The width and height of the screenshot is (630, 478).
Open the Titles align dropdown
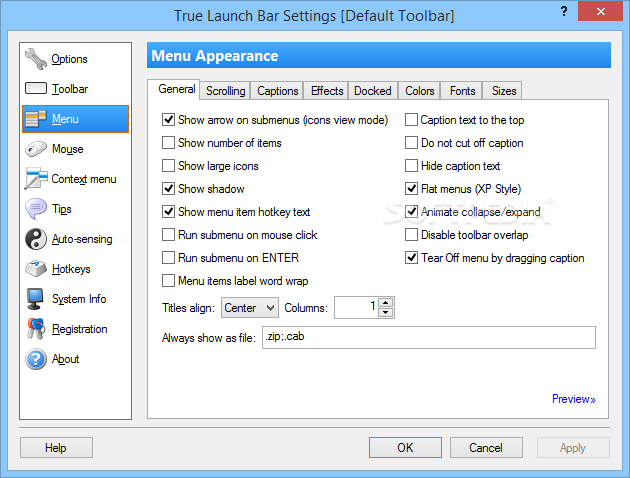[250, 308]
